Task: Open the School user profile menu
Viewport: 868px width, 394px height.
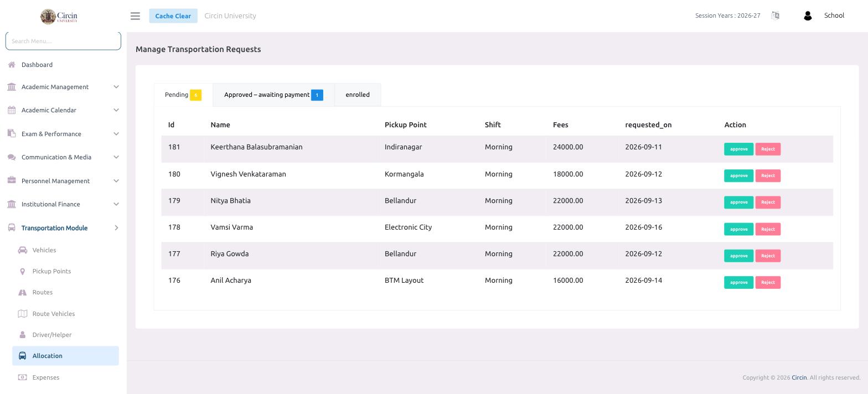Action: click(834, 15)
